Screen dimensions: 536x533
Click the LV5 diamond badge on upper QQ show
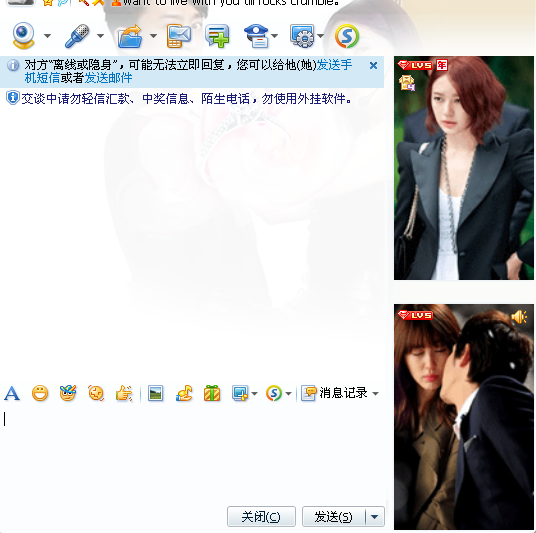(x=415, y=65)
